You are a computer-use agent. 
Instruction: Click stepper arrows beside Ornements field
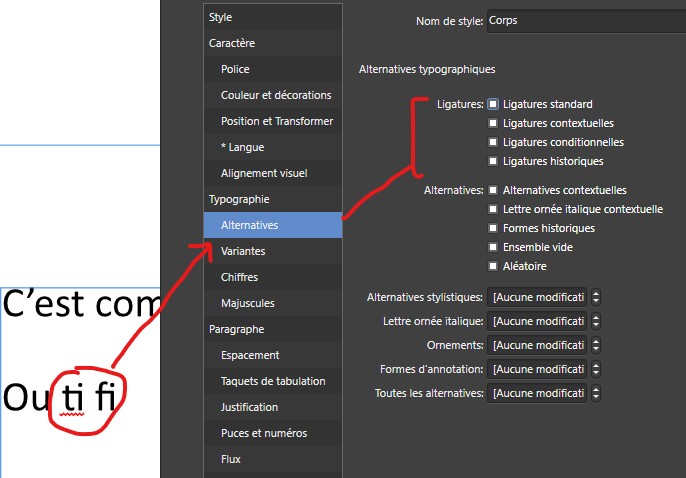(x=596, y=345)
